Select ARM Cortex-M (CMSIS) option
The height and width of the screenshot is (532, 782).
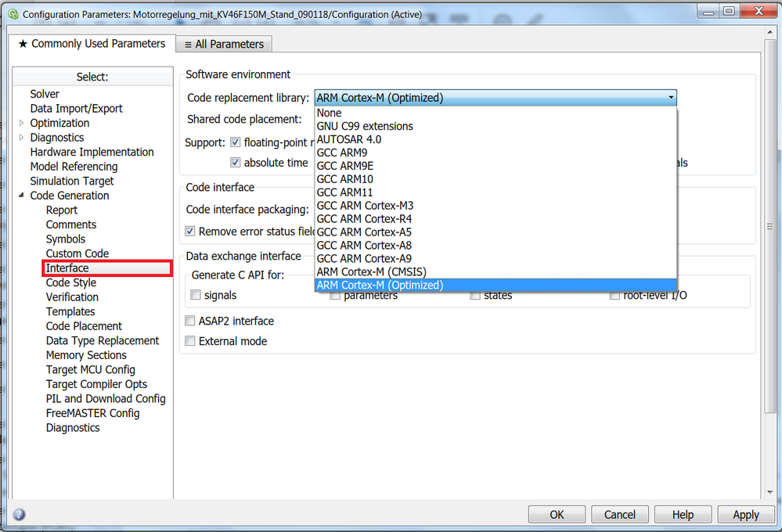(496, 271)
